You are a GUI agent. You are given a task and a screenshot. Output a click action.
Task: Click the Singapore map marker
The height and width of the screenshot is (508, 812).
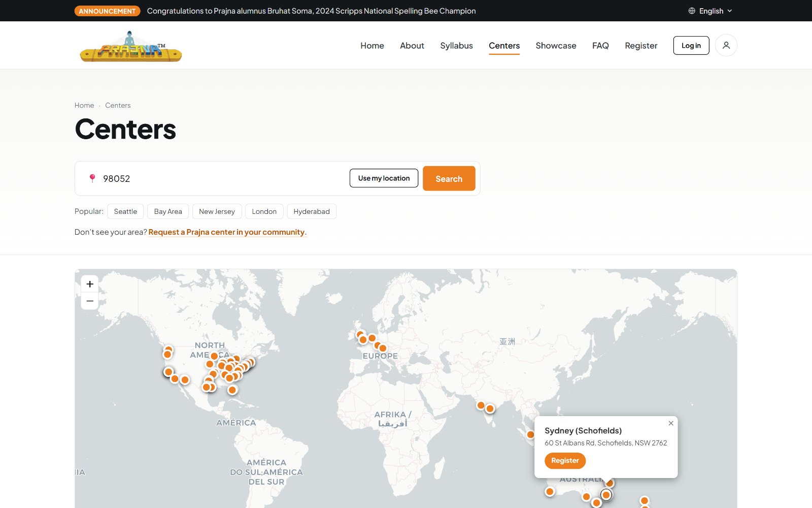point(530,434)
